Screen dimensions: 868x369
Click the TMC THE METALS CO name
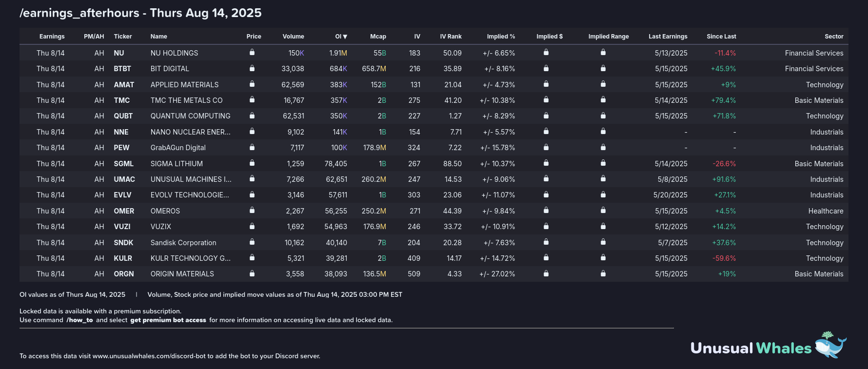click(186, 100)
